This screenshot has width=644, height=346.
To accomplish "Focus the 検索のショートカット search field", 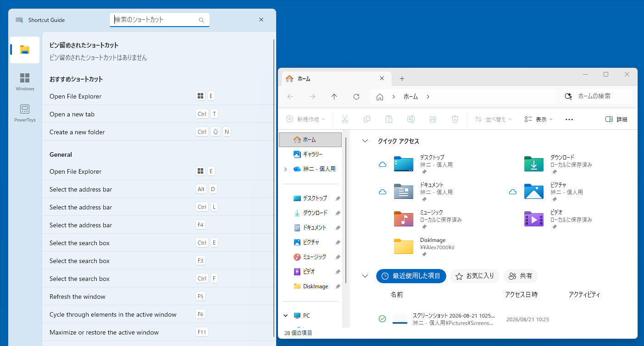I will pyautogui.click(x=159, y=20).
